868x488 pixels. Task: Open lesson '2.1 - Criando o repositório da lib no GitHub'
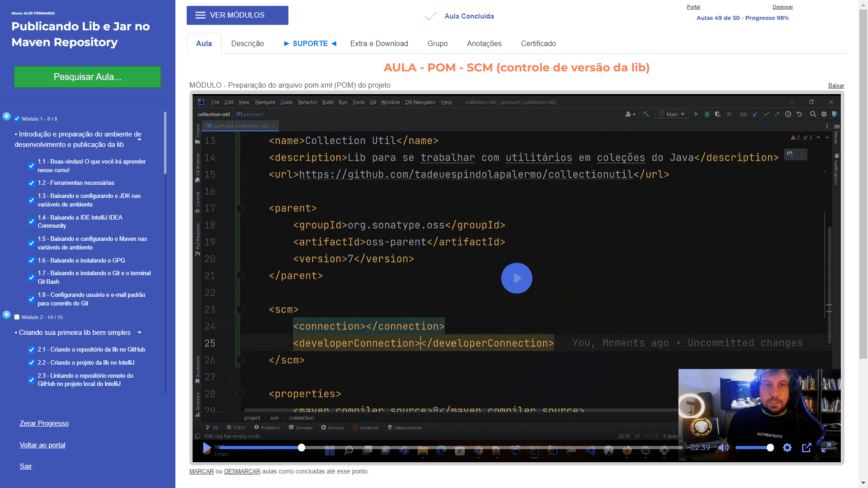pyautogui.click(x=91, y=350)
